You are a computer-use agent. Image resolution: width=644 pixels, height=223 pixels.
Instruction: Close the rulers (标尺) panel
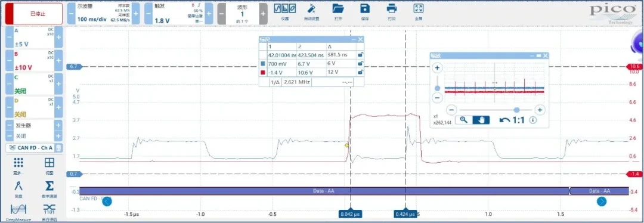[x=361, y=39]
